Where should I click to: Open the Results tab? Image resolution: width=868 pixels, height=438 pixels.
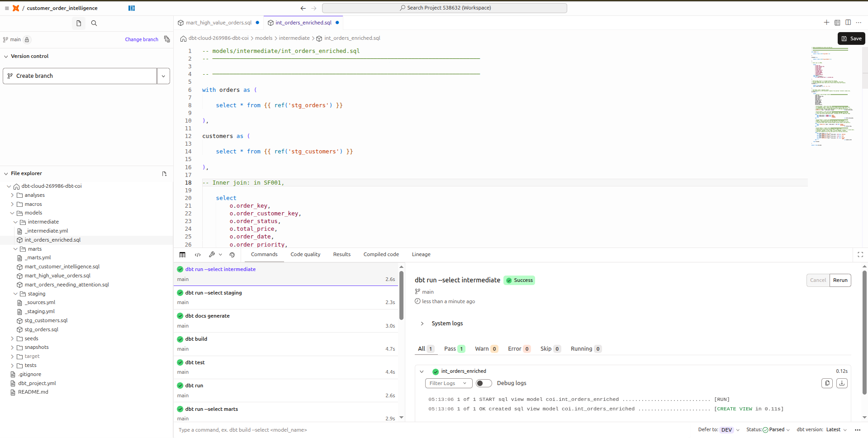click(x=342, y=255)
